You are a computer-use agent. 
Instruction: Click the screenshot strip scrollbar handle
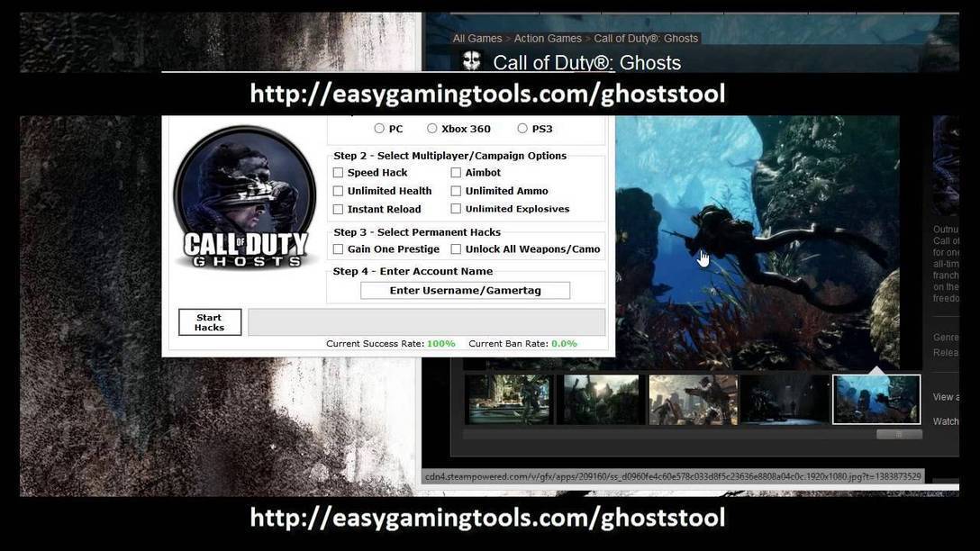(x=899, y=434)
